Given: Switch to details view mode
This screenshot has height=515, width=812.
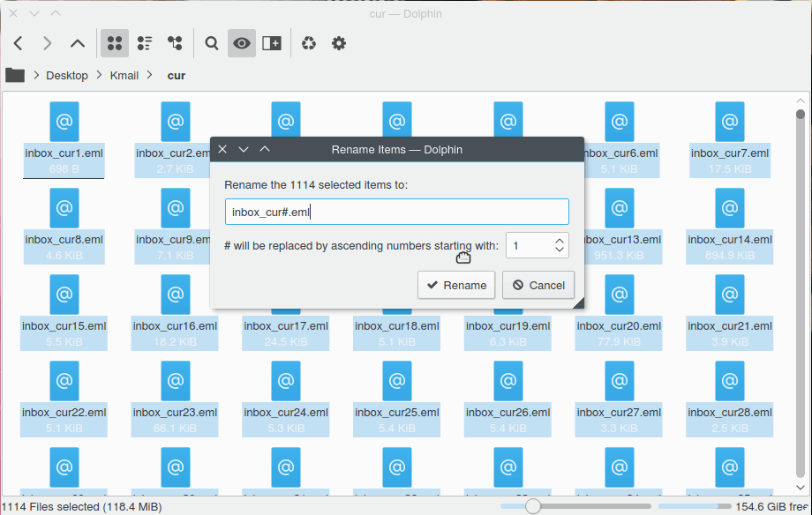Looking at the screenshot, I should coord(145,42).
